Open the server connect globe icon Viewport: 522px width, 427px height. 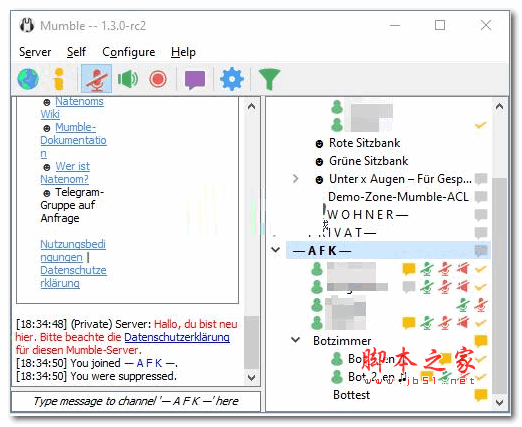click(x=28, y=79)
